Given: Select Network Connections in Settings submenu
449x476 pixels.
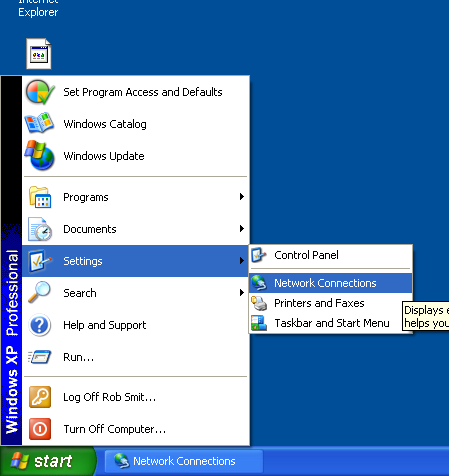Looking at the screenshot, I should [x=331, y=283].
